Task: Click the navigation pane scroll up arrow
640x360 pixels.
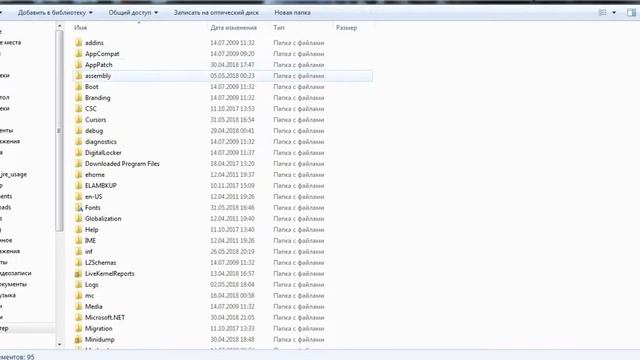Action: click(x=60, y=26)
